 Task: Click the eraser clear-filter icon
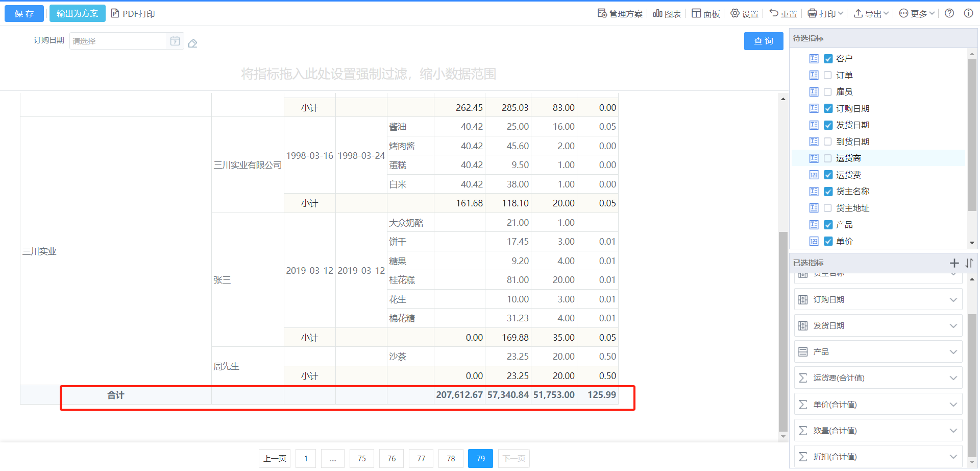pos(192,43)
